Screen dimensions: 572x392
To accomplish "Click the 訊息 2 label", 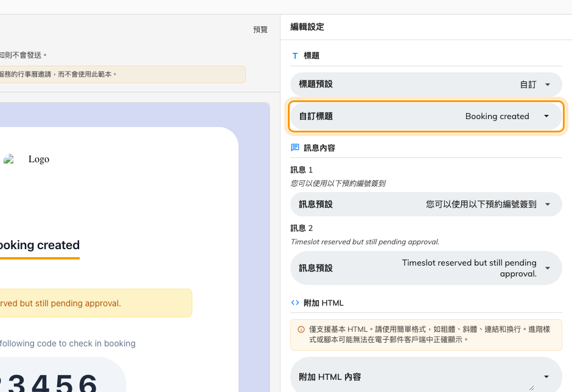I will coord(301,228).
